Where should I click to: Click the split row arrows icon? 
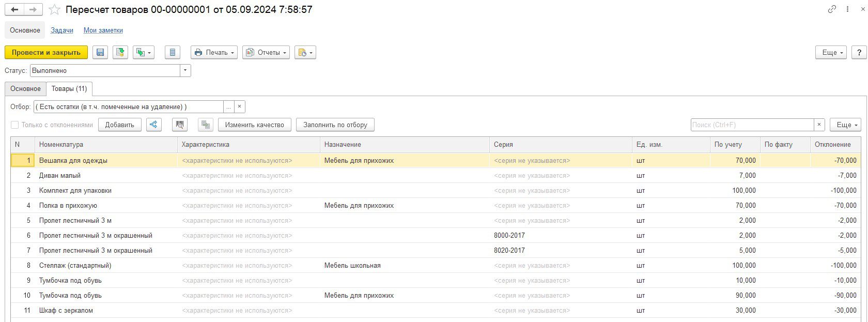(154, 125)
